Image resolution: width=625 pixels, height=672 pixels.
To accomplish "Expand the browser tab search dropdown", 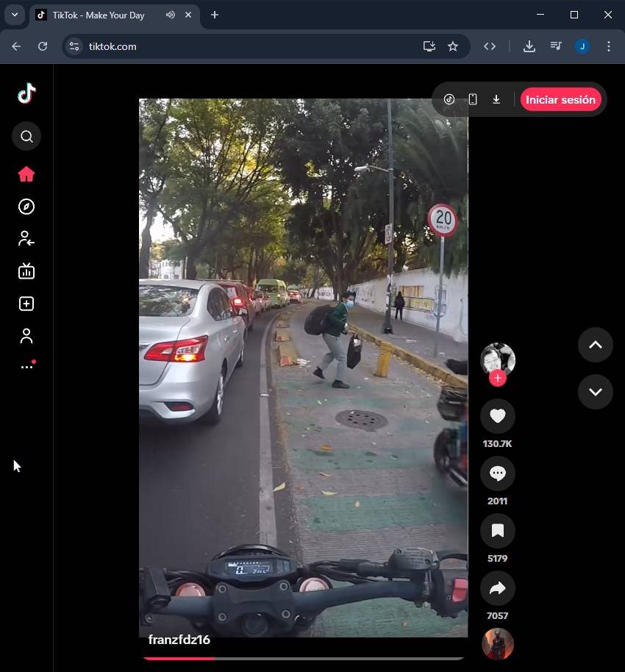I will coord(14,15).
